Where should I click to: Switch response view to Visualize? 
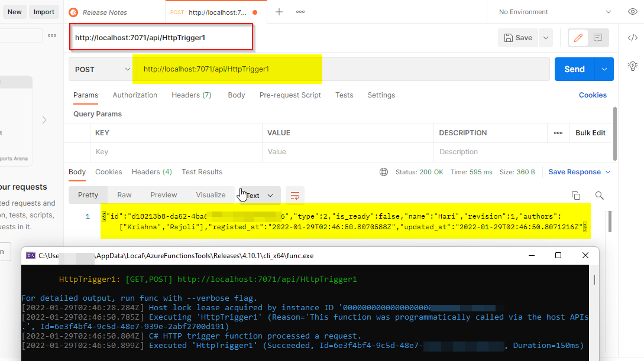pos(211,195)
